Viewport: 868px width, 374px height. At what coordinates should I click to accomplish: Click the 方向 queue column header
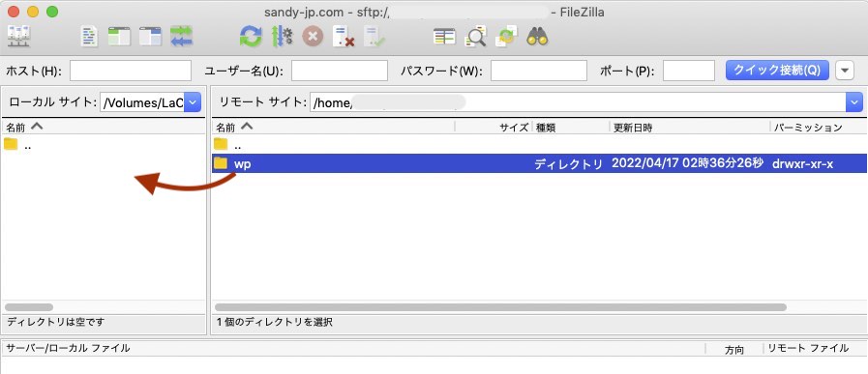point(734,349)
